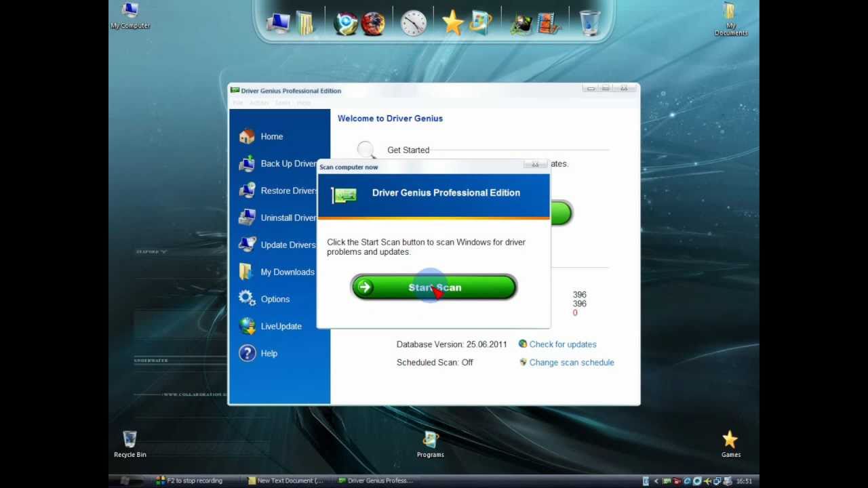Open the Windows programs box icon in dock

pos(481,23)
